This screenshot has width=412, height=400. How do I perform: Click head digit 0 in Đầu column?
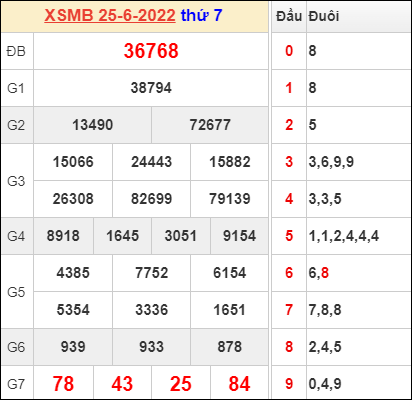point(289,51)
